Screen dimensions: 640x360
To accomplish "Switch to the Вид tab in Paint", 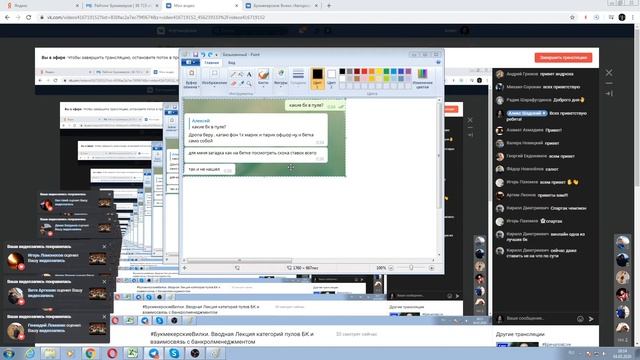I will [x=231, y=62].
